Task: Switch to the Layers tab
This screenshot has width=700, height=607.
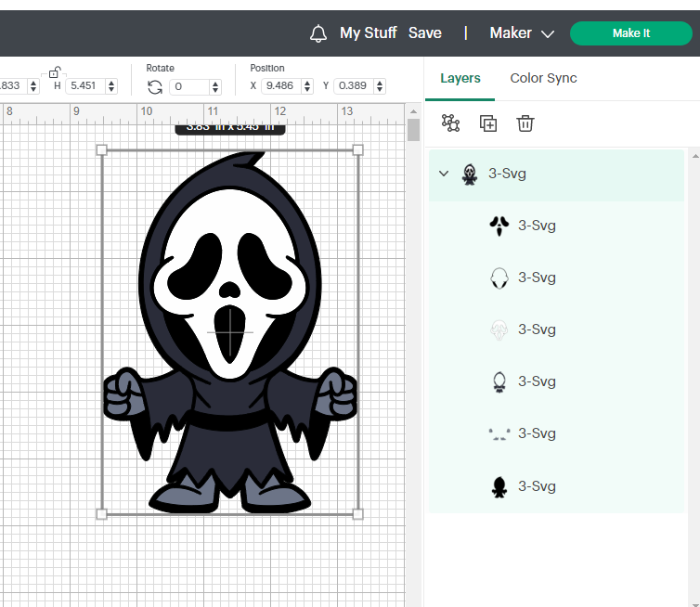Action: 460,78
